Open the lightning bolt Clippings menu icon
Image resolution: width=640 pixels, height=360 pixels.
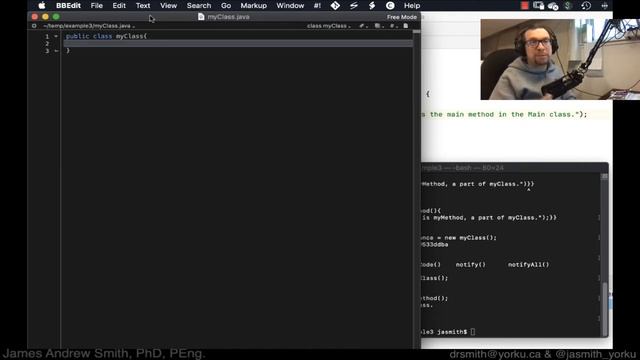pyautogui.click(x=372, y=6)
